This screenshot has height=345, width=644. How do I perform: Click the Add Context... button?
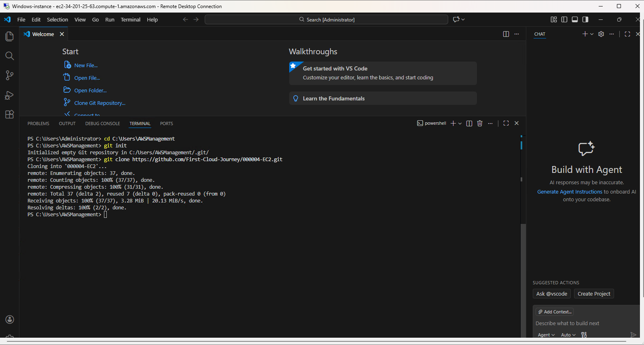(x=555, y=312)
